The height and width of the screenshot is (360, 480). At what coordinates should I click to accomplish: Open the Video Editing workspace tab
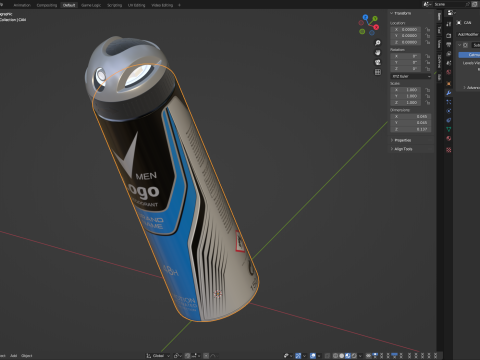point(162,5)
